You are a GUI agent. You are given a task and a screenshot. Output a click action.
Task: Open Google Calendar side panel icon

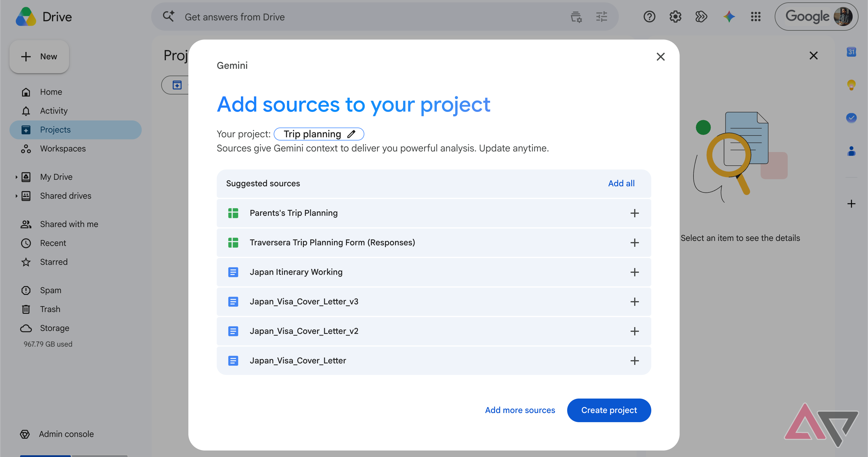pos(851,52)
